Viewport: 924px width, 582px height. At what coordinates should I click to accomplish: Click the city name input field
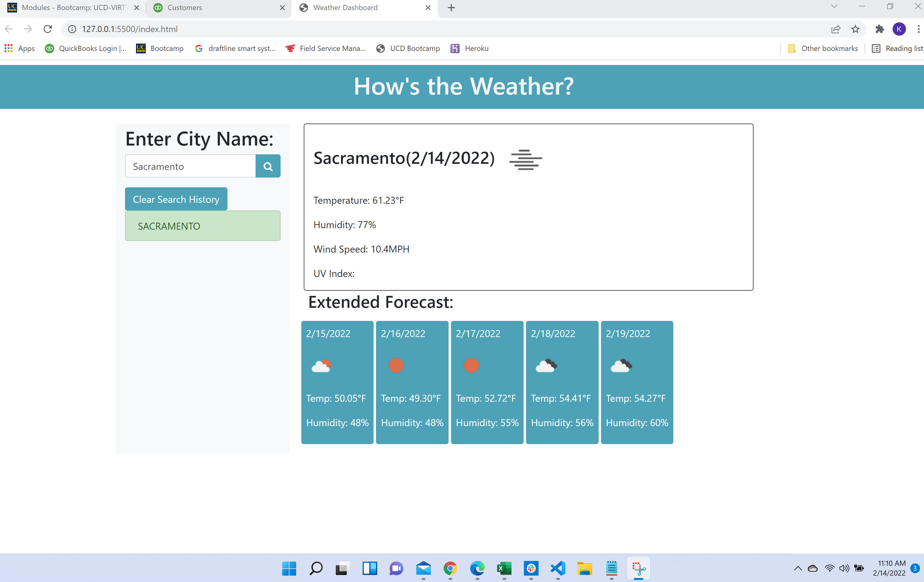coord(190,166)
